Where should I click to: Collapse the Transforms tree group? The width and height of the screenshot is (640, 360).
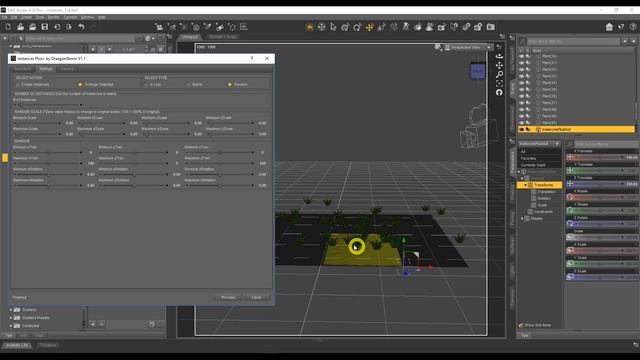tap(525, 185)
